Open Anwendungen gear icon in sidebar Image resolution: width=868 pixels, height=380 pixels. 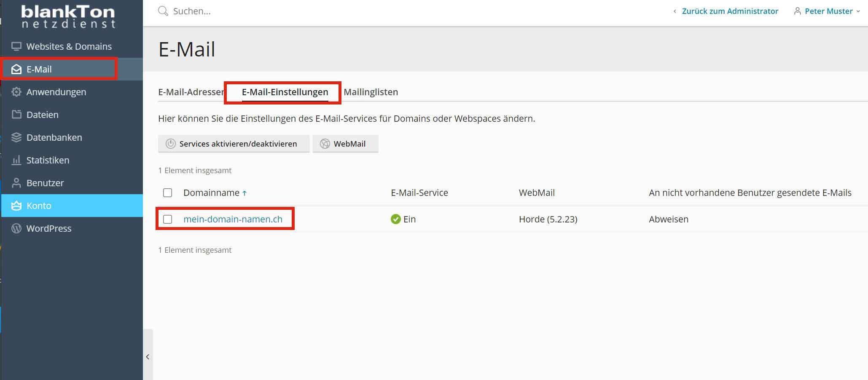(x=16, y=92)
